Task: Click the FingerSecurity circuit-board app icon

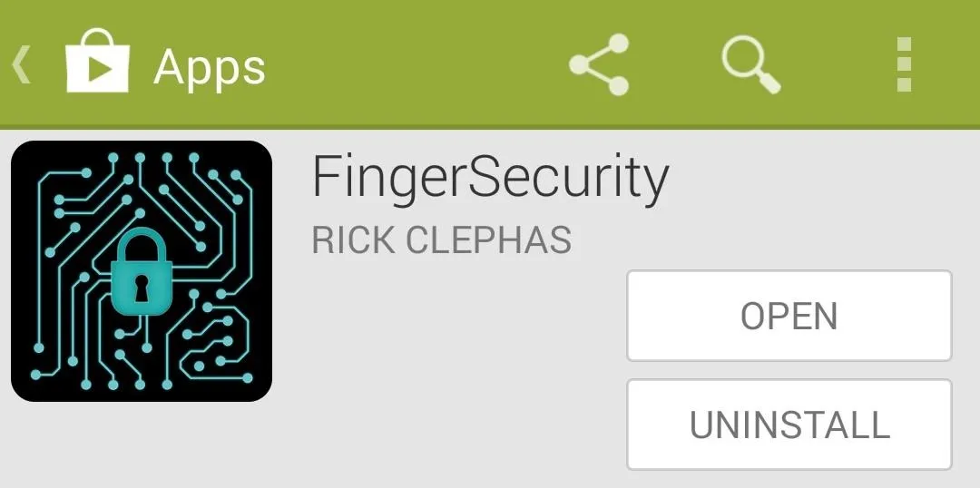Action: tap(142, 271)
